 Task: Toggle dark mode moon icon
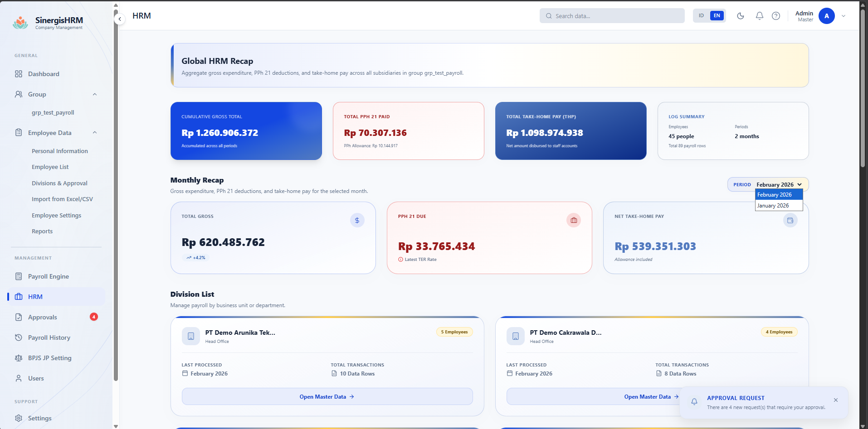point(741,16)
